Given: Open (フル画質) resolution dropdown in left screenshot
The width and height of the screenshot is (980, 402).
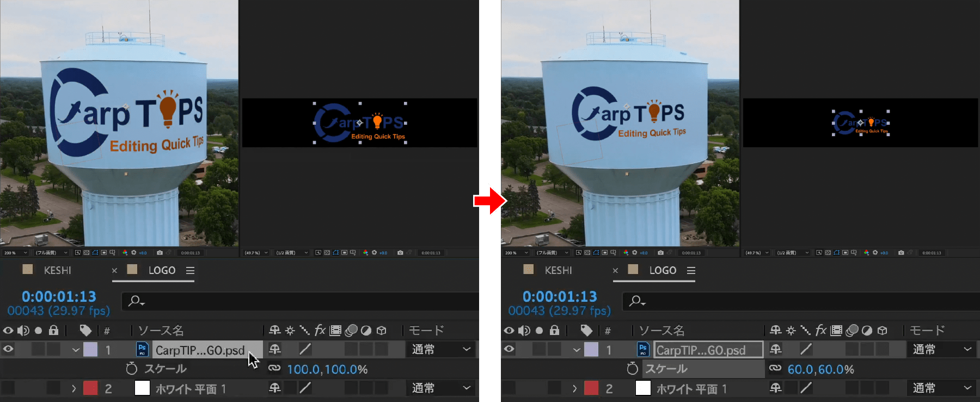Looking at the screenshot, I should [x=52, y=253].
